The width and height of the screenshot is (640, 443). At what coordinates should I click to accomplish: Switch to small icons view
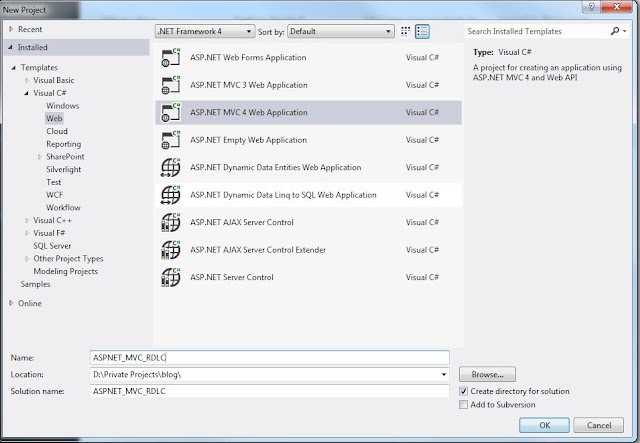click(x=405, y=31)
